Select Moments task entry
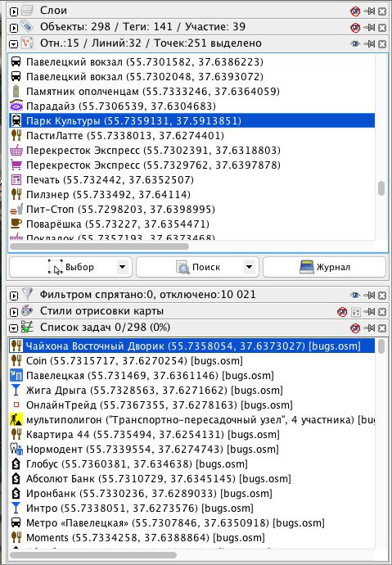The width and height of the screenshot is (392, 565). (191, 538)
